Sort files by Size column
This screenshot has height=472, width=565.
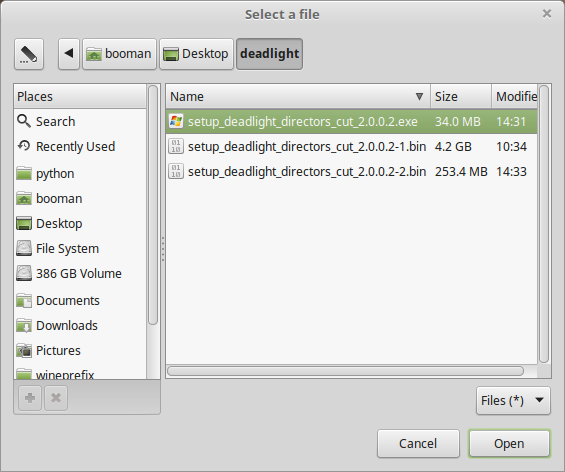(x=461, y=96)
